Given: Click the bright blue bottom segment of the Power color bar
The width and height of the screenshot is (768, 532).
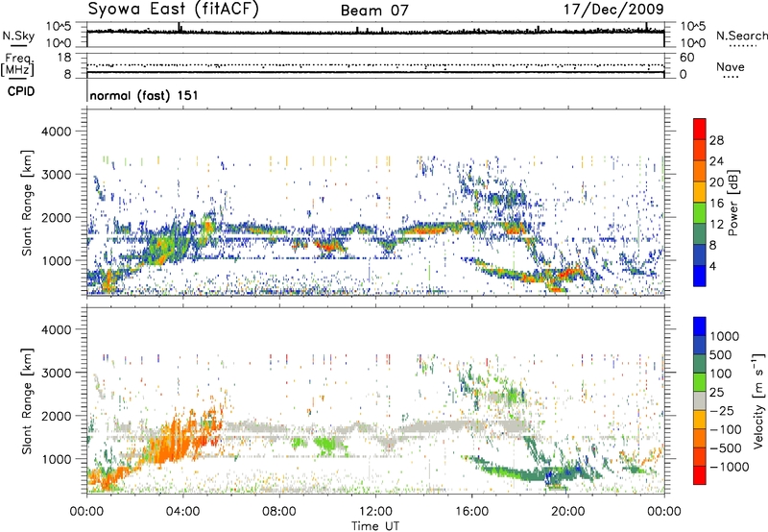Looking at the screenshot, I should pyautogui.click(x=700, y=276).
